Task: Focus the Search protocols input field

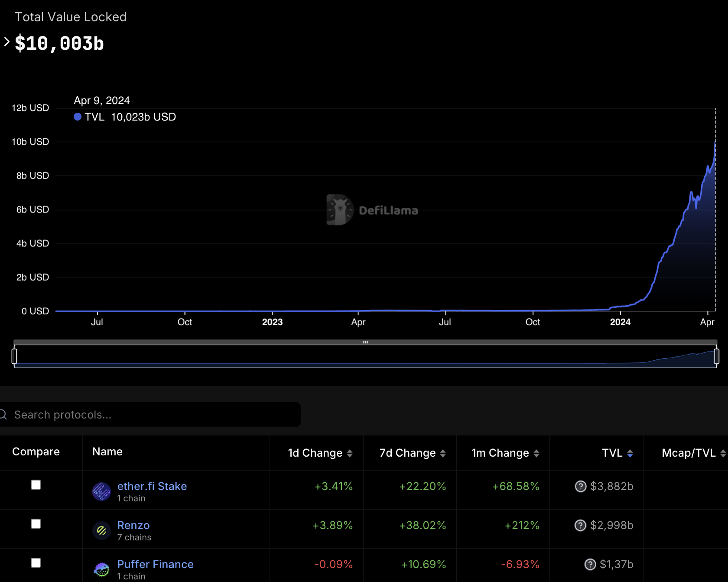Action: tap(150, 415)
